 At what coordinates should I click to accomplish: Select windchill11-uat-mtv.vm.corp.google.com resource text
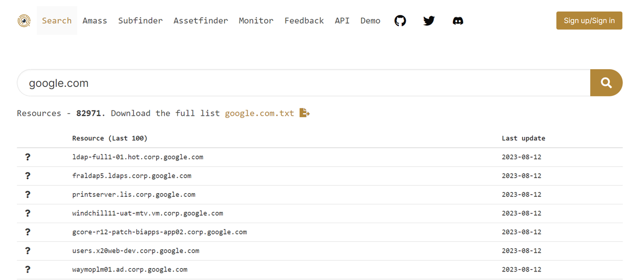(148, 213)
